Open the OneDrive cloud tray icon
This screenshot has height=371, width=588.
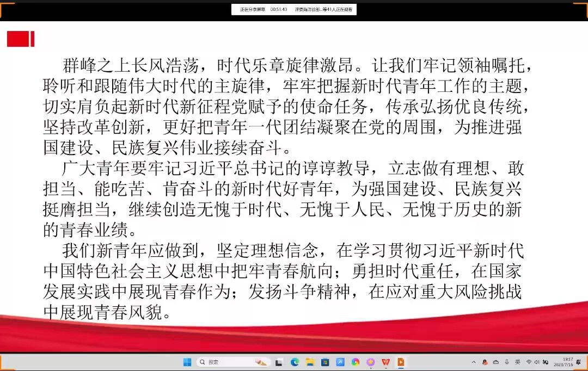click(495, 362)
